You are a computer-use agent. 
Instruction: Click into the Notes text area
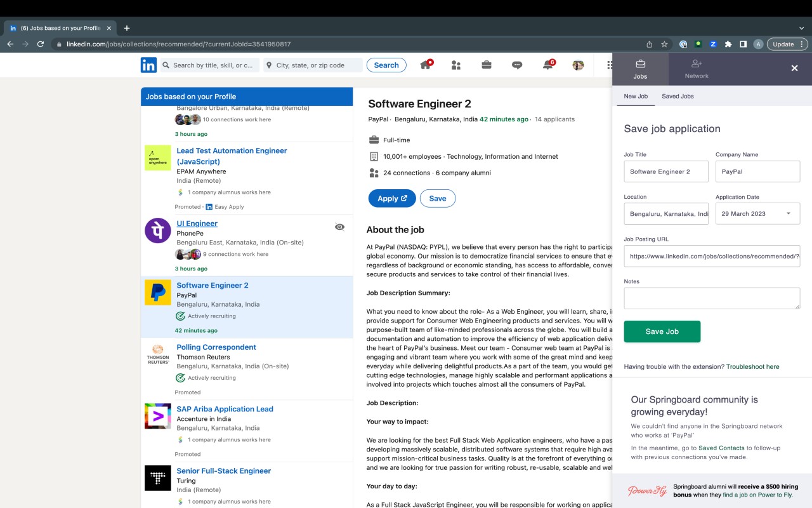tap(712, 298)
